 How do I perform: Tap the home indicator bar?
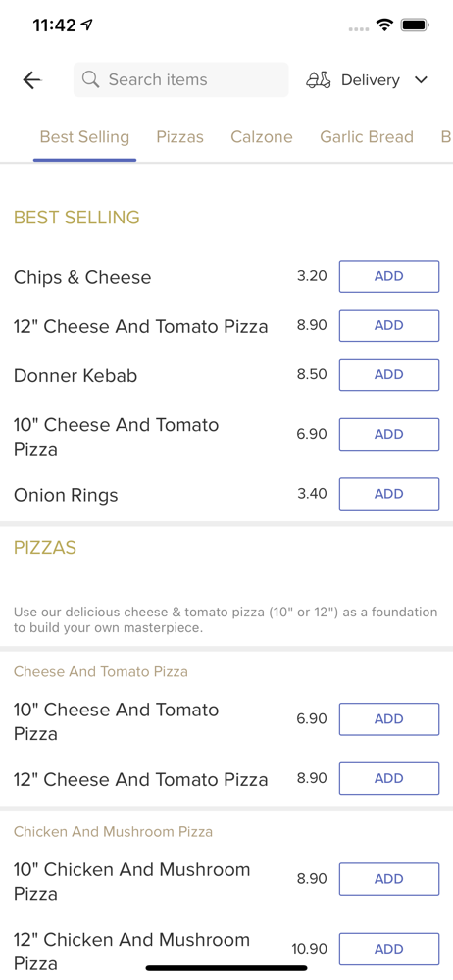point(226,968)
